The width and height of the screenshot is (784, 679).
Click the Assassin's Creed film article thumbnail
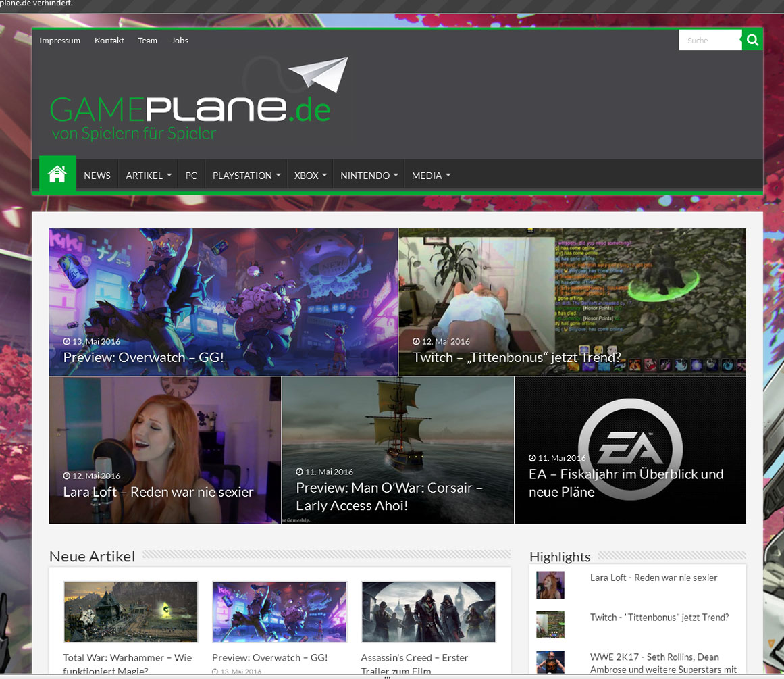(429, 612)
